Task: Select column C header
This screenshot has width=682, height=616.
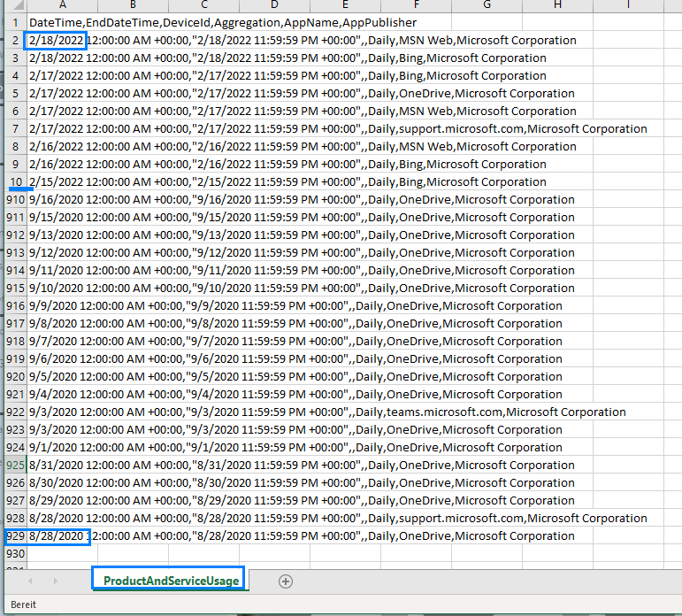Action: pyautogui.click(x=204, y=5)
